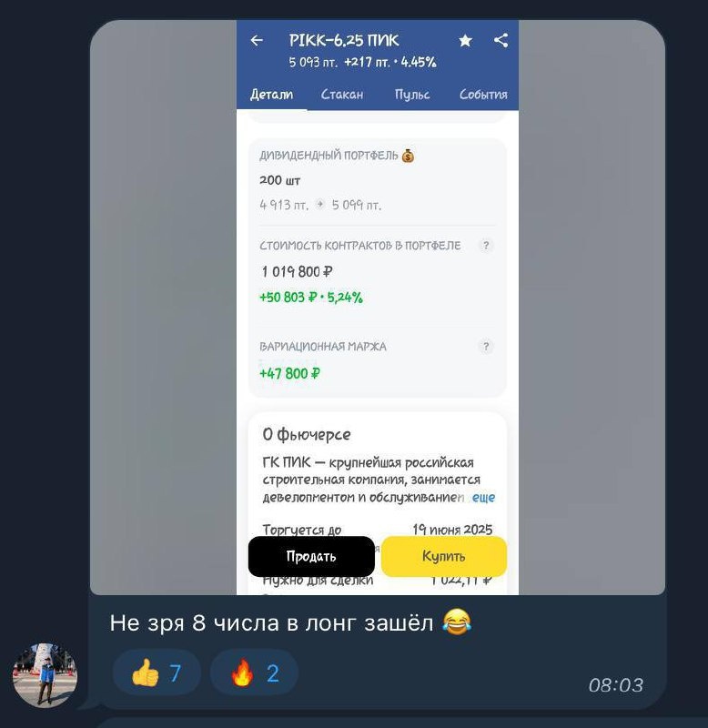Click the fire emoji reaction
The image size is (708, 728).
coord(254,672)
